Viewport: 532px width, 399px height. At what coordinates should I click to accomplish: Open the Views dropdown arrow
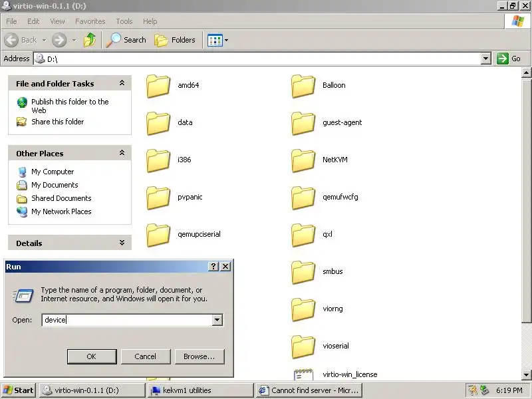(x=226, y=41)
